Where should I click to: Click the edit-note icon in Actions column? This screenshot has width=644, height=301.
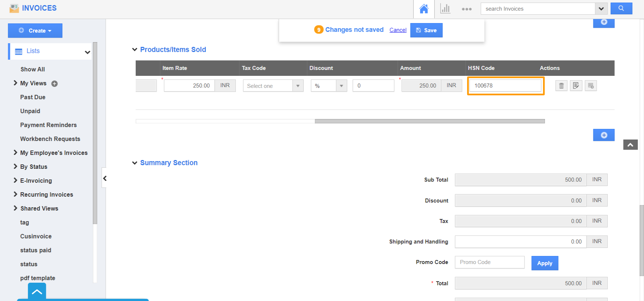[576, 86]
